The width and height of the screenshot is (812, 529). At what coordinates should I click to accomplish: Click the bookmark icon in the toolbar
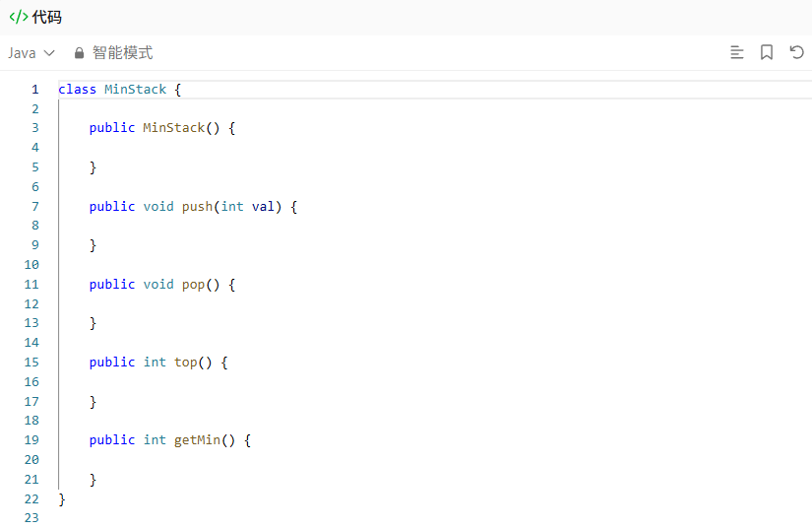(767, 52)
